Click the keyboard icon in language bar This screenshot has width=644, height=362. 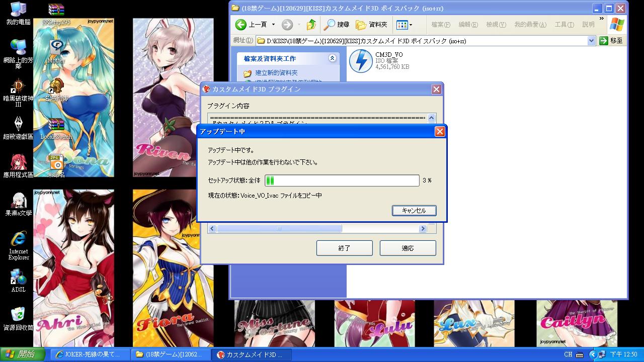pyautogui.click(x=580, y=354)
